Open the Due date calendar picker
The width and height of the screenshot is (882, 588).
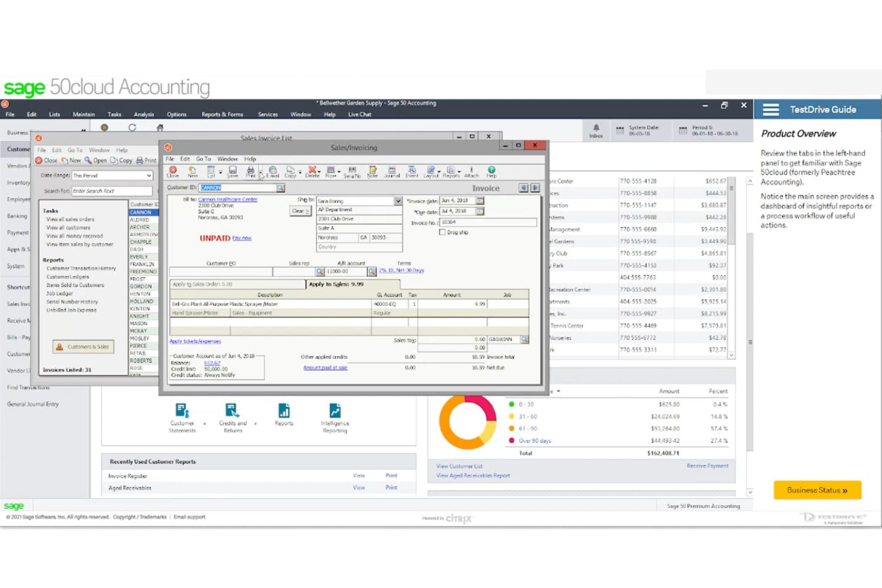point(480,211)
